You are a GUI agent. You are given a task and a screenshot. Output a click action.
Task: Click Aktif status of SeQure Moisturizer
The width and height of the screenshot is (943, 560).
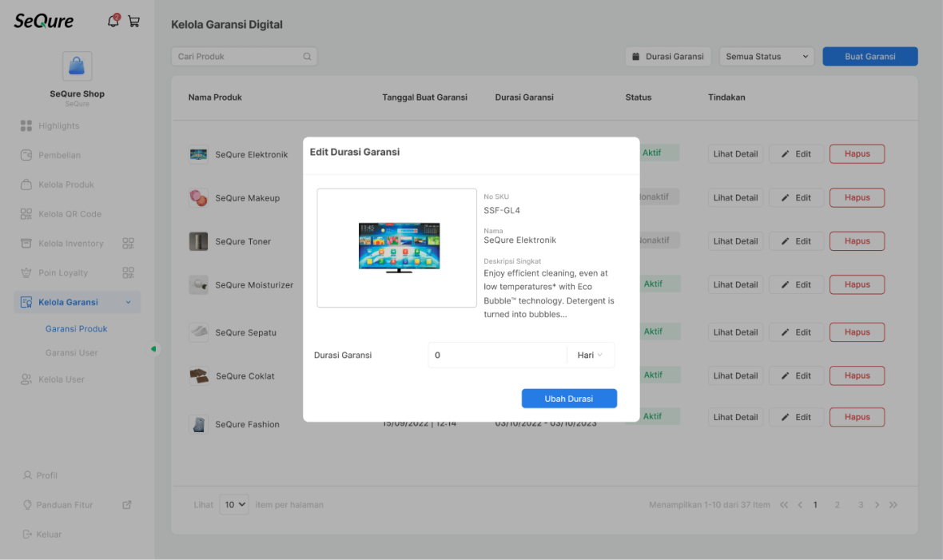653,284
